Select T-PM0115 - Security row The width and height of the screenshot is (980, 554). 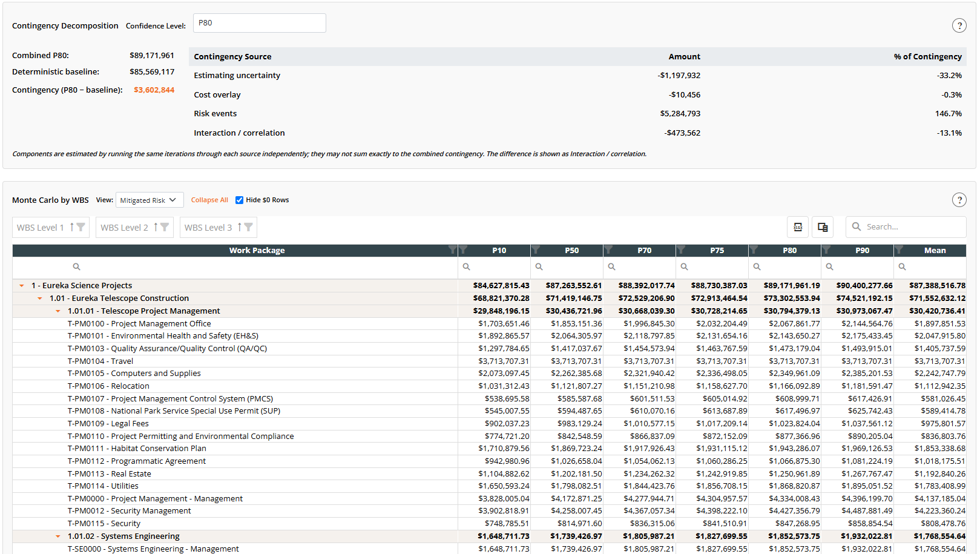coord(489,524)
